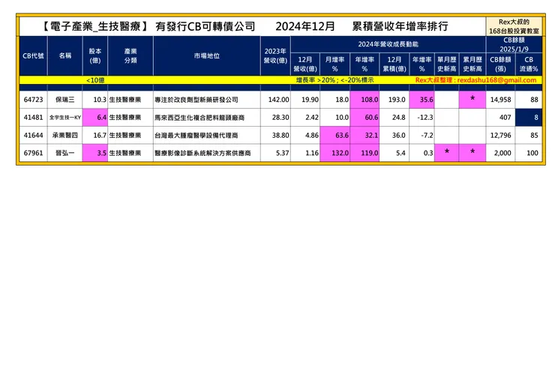Select the name cell 晉弘一
Screen dimensions: 555x392
click(65, 153)
